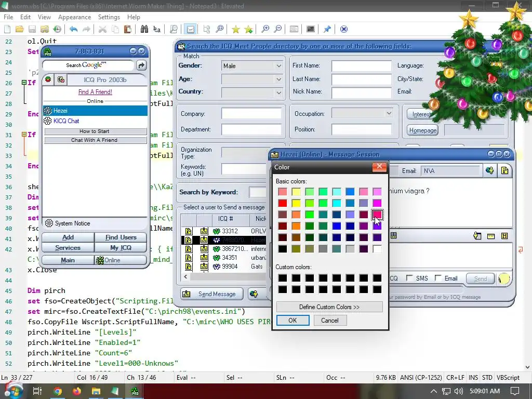The height and width of the screenshot is (399, 532).
Task: Select the KICQ Chat contact
Action: click(95, 121)
